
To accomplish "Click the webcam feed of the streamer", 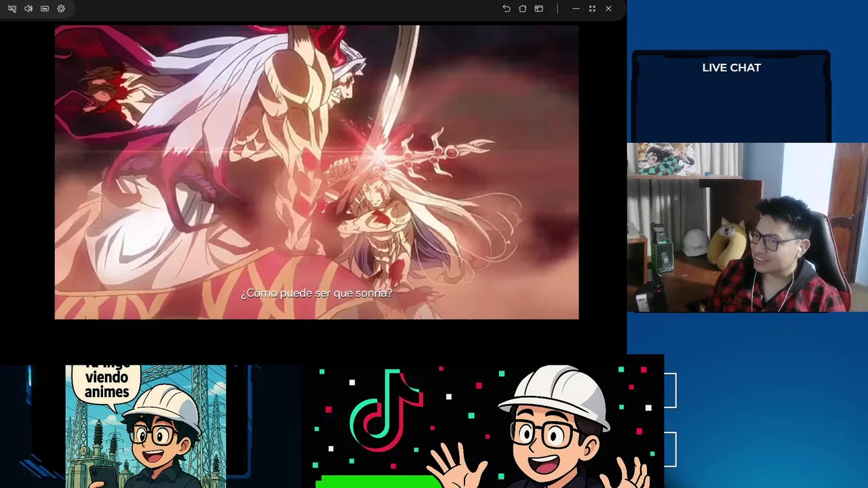I will coord(747,227).
